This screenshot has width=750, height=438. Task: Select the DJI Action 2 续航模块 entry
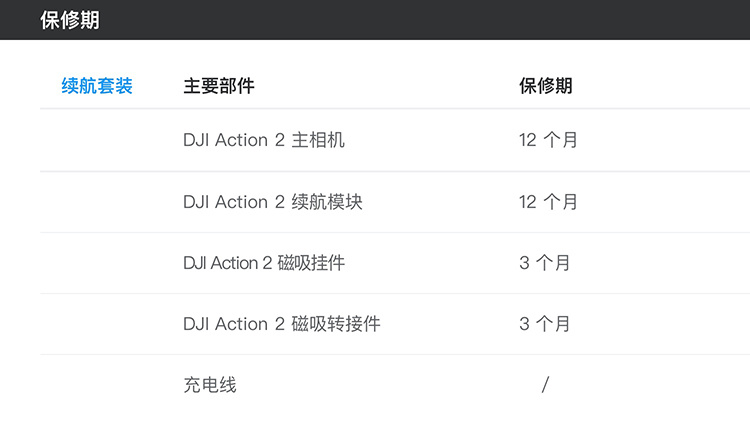(273, 202)
